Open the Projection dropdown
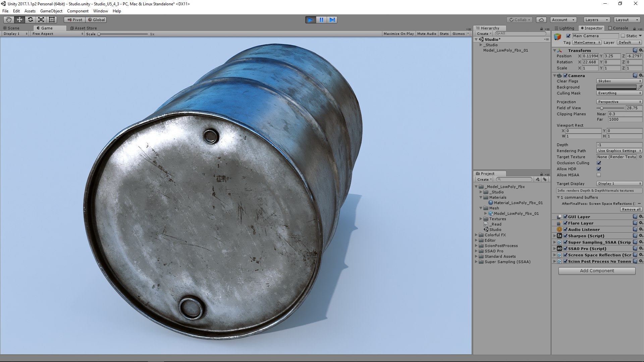 point(619,102)
